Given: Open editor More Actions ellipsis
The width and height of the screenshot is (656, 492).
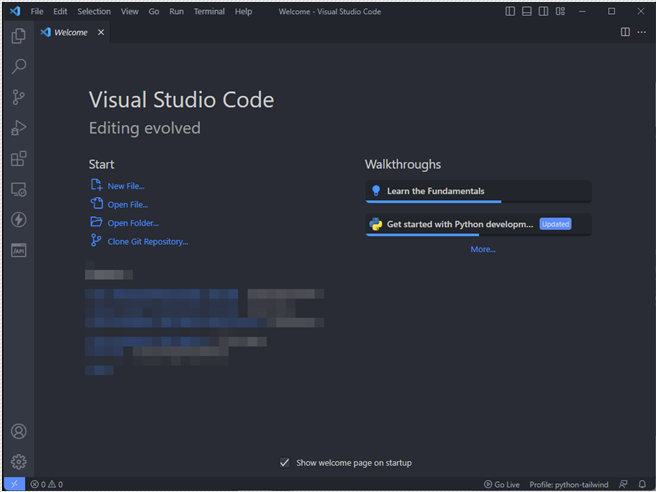Looking at the screenshot, I should pos(641,32).
